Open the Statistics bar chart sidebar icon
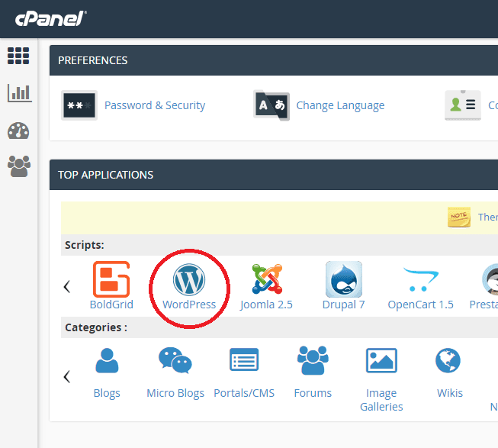 coord(19,93)
